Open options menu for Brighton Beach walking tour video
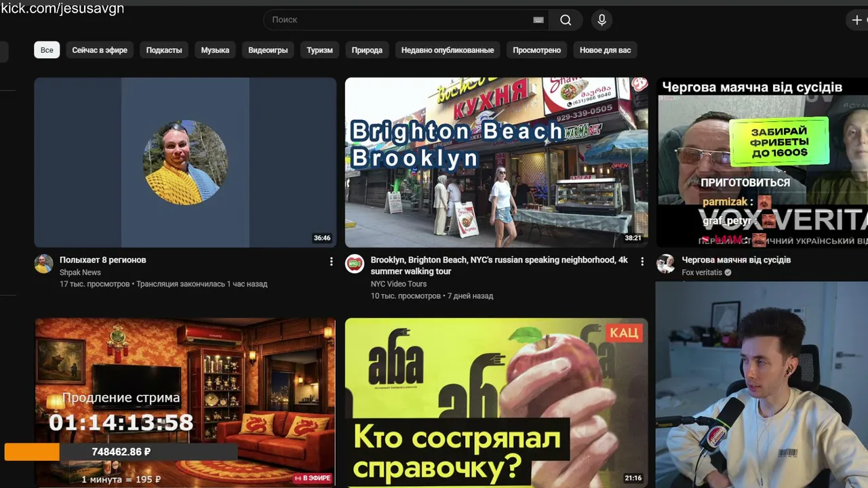Image resolution: width=868 pixels, height=488 pixels. click(x=642, y=262)
